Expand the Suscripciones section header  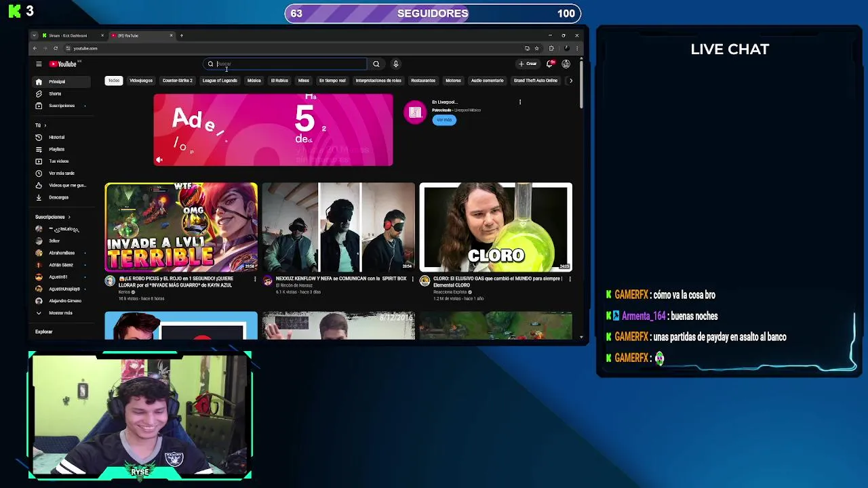tap(53, 217)
